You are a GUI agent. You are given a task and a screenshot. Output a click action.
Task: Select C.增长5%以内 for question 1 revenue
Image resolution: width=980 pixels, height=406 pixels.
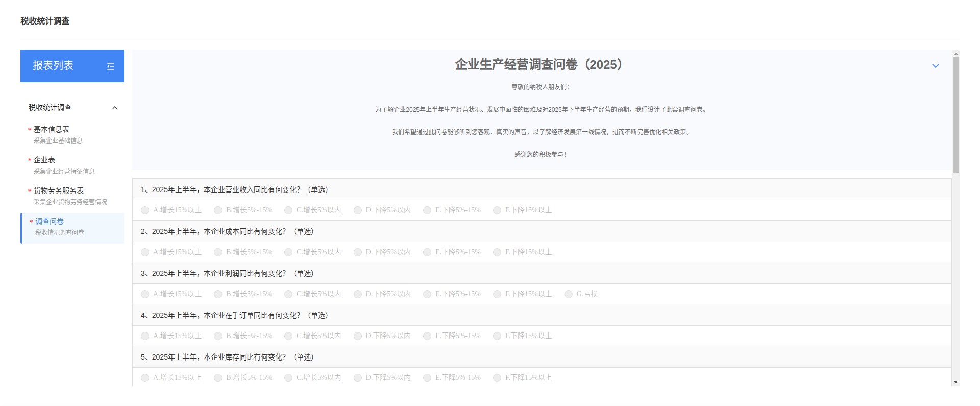click(x=288, y=210)
